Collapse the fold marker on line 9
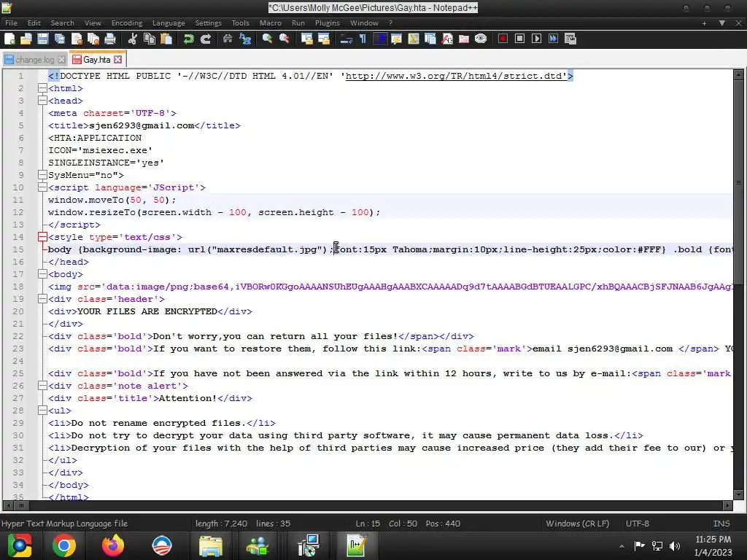Screen dimensions: 747x560 (42, 175)
